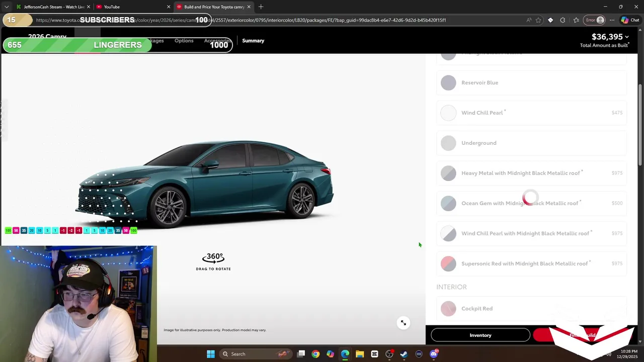Open Google Chrome from the taskbar
This screenshot has height=362, width=644.
tap(315, 354)
